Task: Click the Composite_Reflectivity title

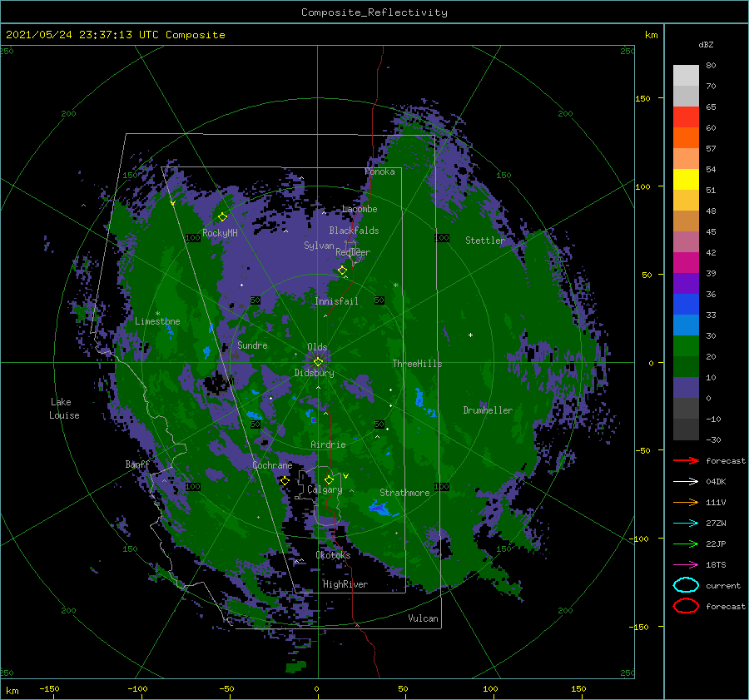Action: pyautogui.click(x=374, y=12)
